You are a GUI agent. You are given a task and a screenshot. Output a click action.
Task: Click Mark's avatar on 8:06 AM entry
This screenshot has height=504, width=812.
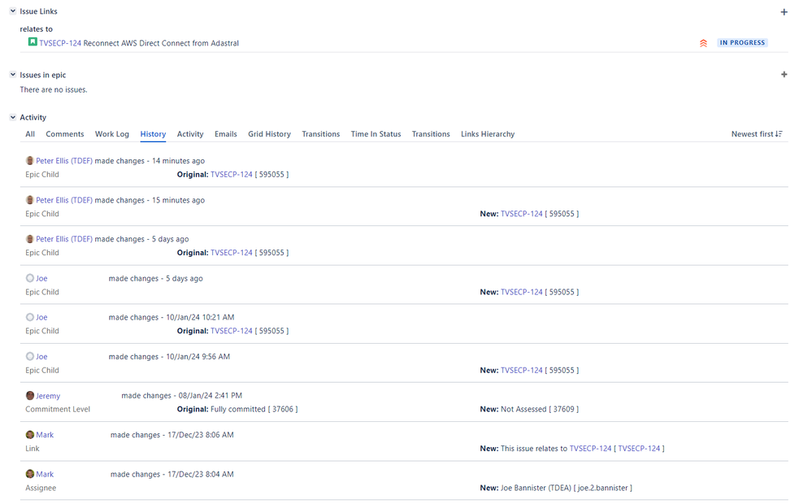pyautogui.click(x=30, y=435)
